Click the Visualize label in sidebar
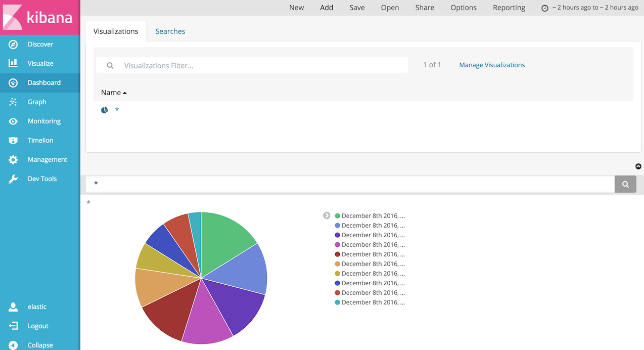 click(x=40, y=64)
